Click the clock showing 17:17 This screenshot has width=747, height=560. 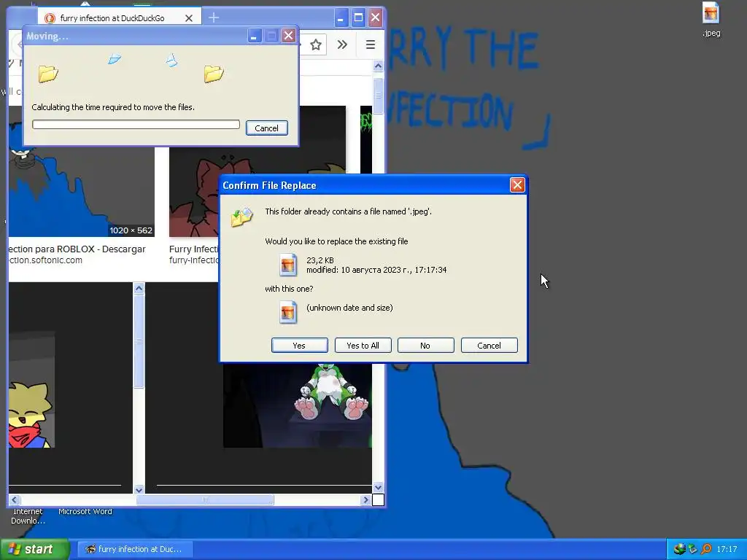coord(727,549)
